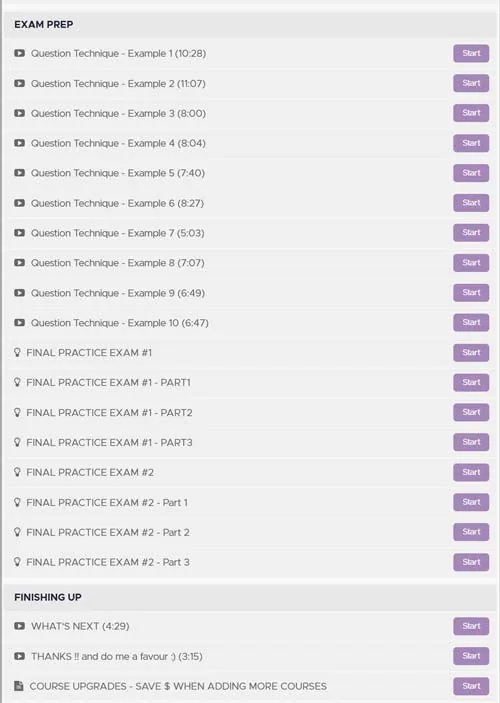Click lightbulb icon for EXAM #2 Part 3

[17, 562]
